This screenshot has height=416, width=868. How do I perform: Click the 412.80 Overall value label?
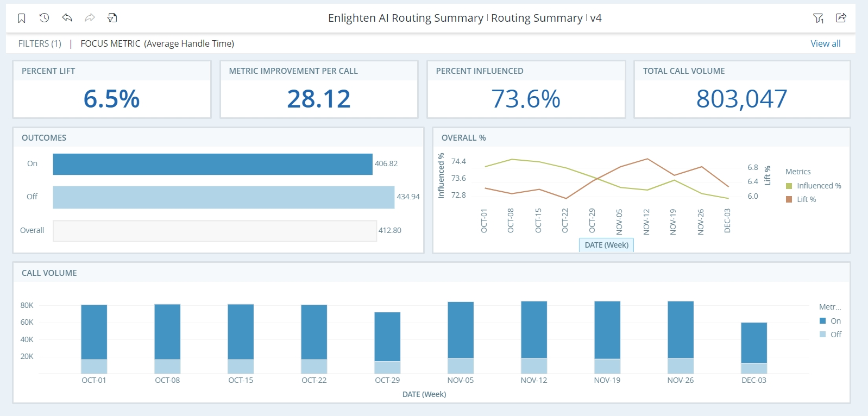390,230
